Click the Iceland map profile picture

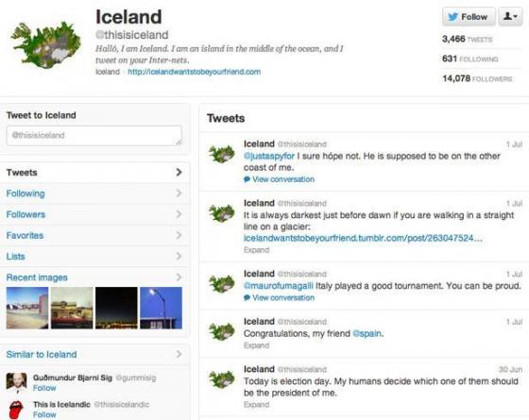click(x=46, y=44)
